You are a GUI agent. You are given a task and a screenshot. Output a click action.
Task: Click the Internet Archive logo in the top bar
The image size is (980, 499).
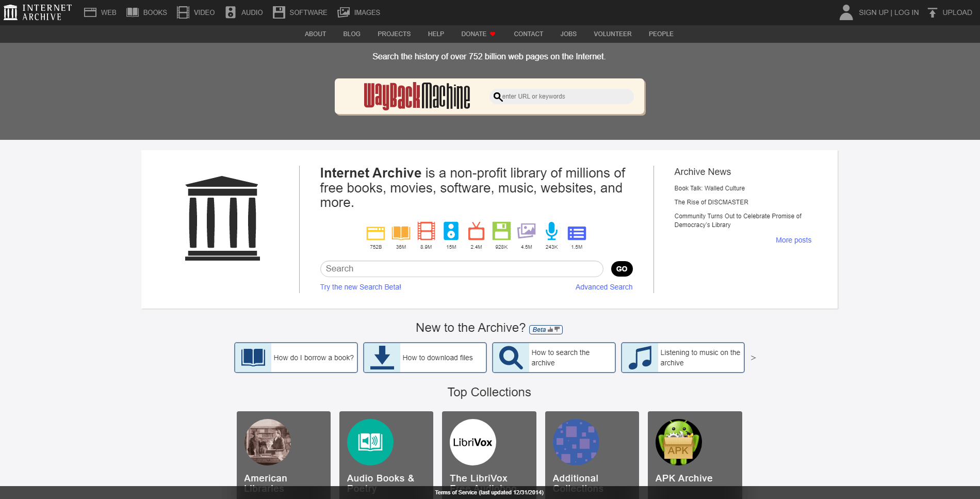(37, 12)
